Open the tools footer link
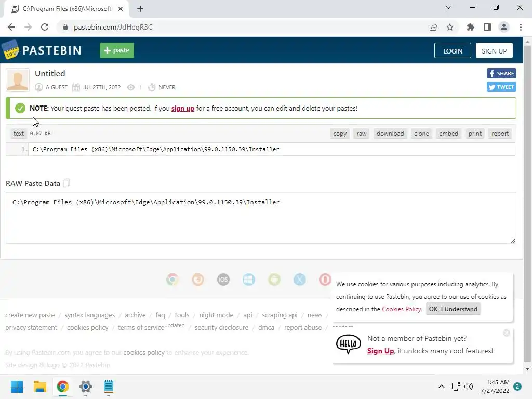Viewport: 532px width, 399px height. pos(182,315)
